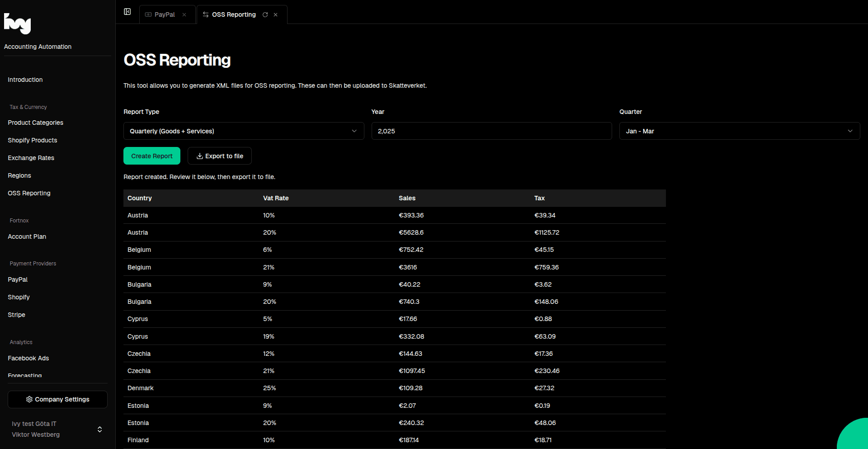The height and width of the screenshot is (449, 868).
Task: Go to Product Categories in sidebar
Action: pyautogui.click(x=35, y=123)
